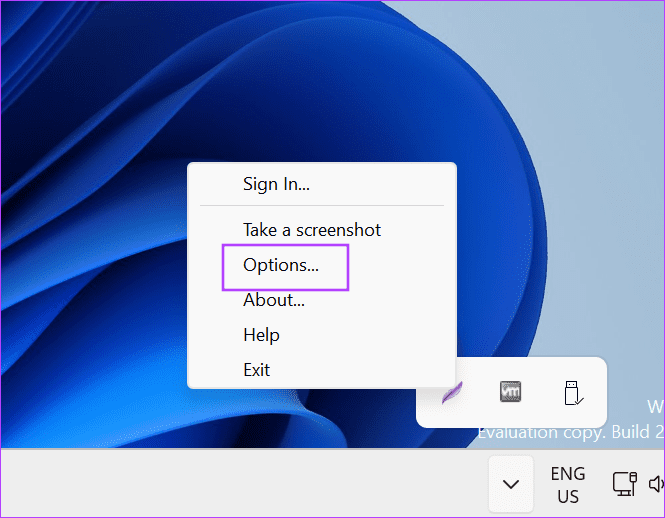This screenshot has height=518, width=665.
Task: Open the VMware Tools tray icon
Action: coord(510,392)
